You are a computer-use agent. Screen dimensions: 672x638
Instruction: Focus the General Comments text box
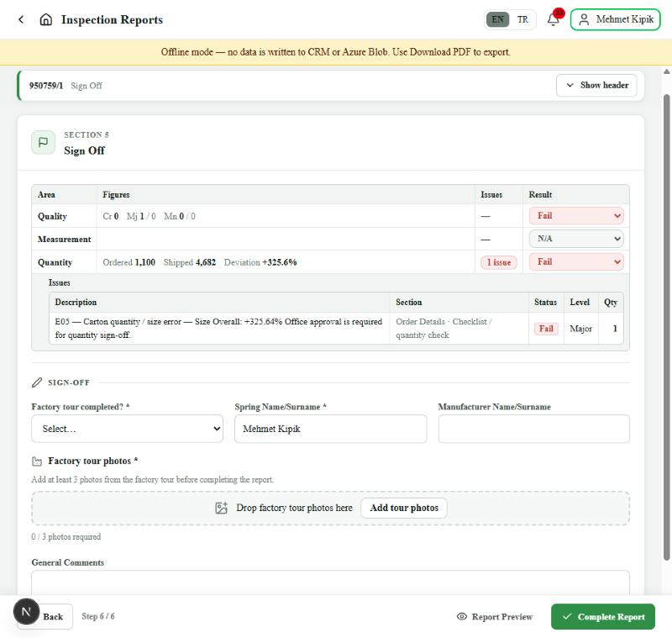point(330,583)
